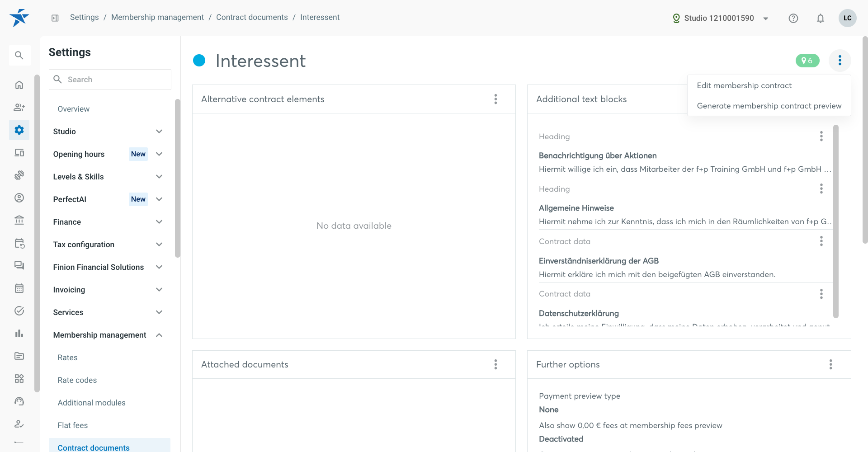Click Settings breadcrumb link
Image resolution: width=868 pixels, height=452 pixels.
coord(84,17)
